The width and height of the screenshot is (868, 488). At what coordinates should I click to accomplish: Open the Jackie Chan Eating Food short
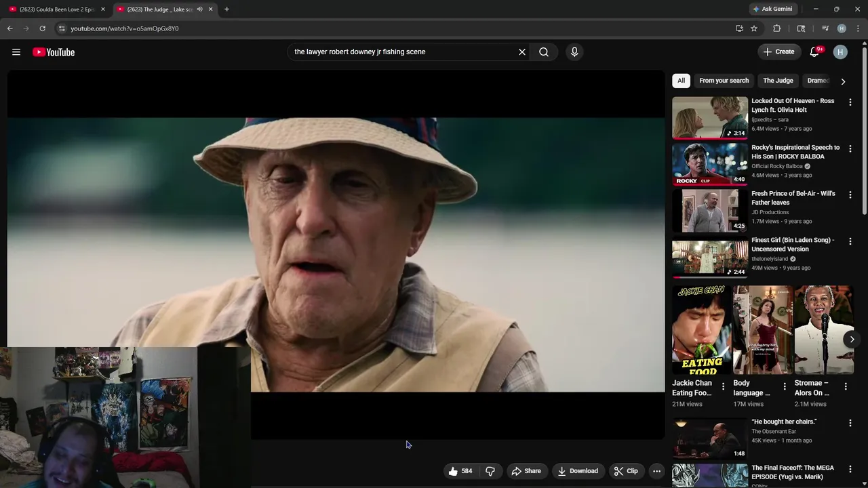coord(701,329)
